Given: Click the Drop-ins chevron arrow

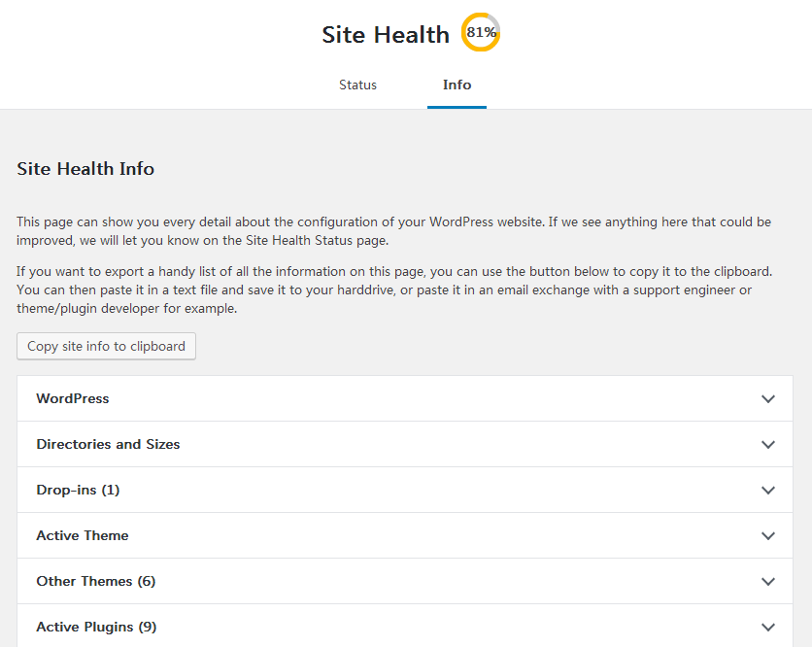Looking at the screenshot, I should pos(768,491).
